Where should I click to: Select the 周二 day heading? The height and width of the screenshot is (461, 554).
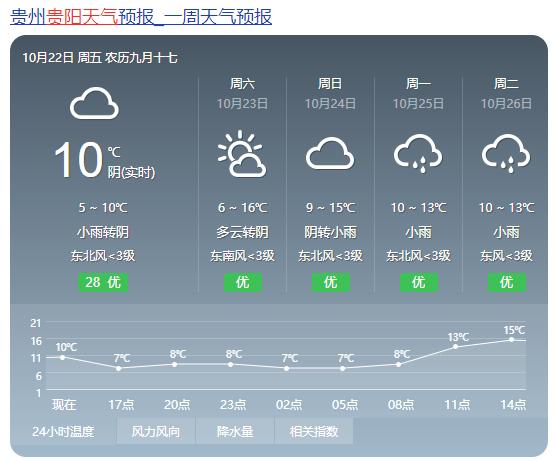[x=506, y=84]
